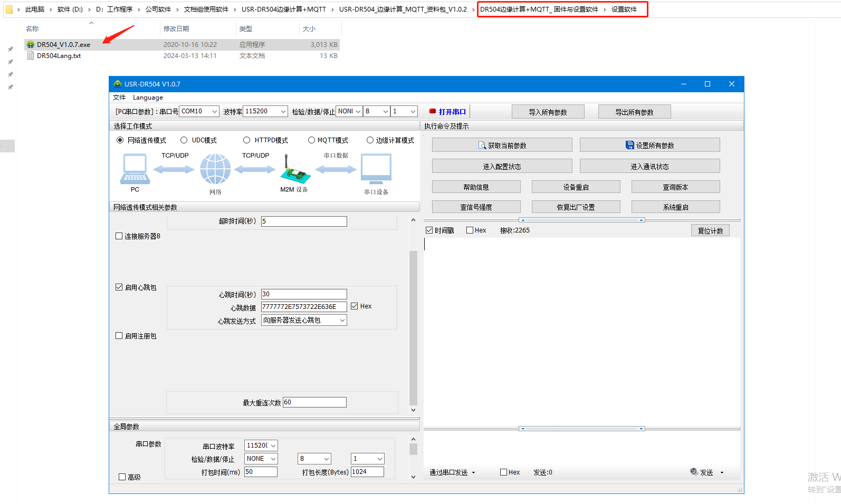
Task: Click the send icon beside 发送
Action: click(x=694, y=472)
